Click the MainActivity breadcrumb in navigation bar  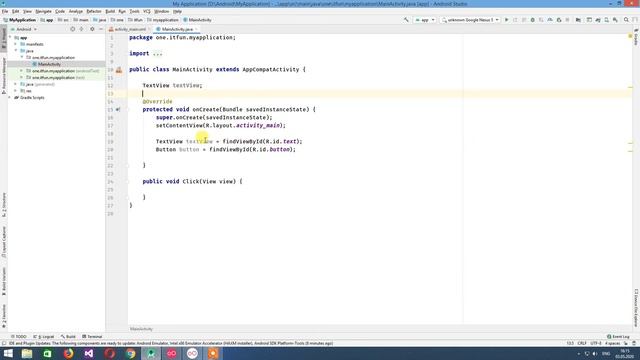point(198,20)
